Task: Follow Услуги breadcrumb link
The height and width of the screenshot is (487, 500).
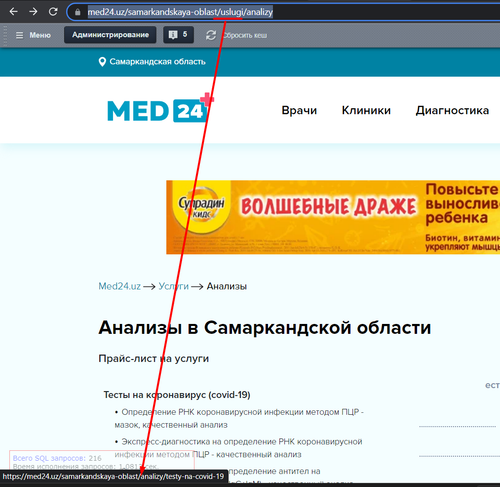Action: pos(173,286)
